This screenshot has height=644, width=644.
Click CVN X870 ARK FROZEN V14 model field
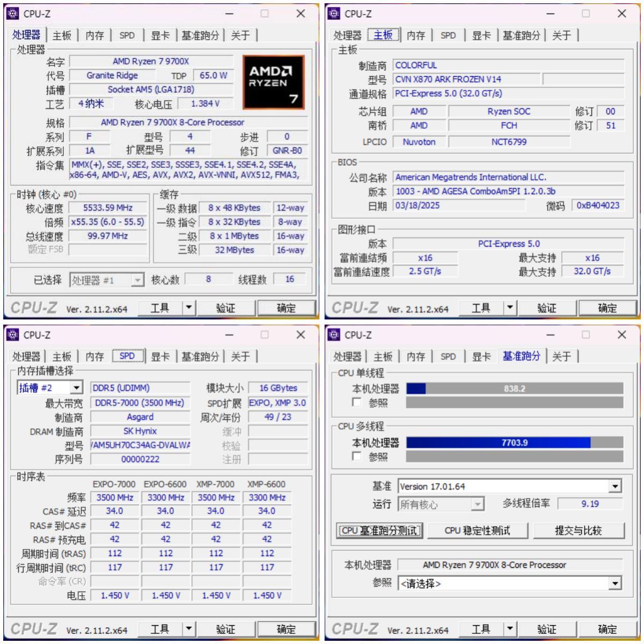[x=466, y=79]
